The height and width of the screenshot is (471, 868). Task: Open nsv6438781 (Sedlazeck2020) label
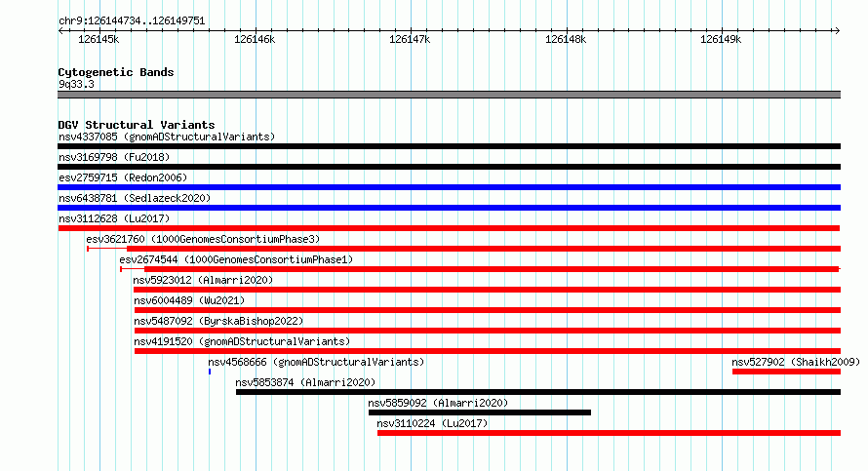click(135, 198)
